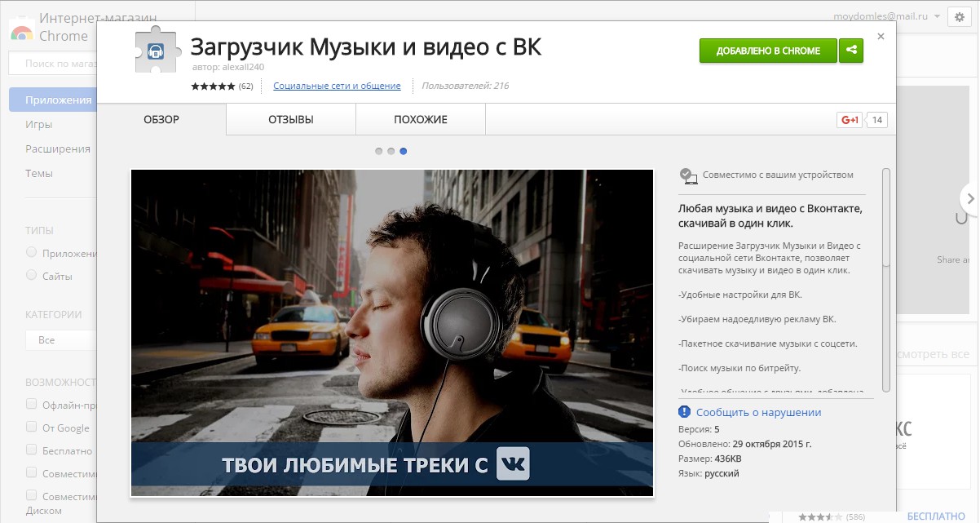Click the extension title Загрузчик Музыки и видео
This screenshot has width=980, height=523.
click(x=366, y=47)
